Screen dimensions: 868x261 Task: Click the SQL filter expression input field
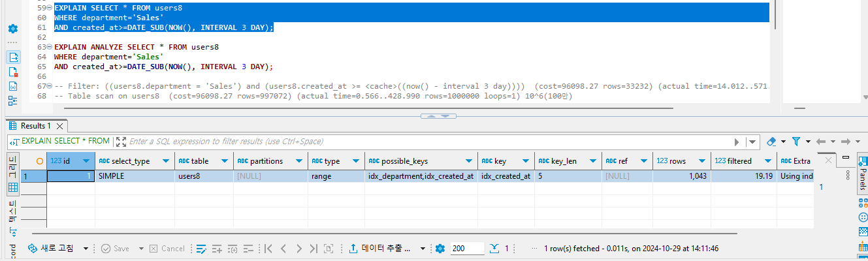(428, 141)
